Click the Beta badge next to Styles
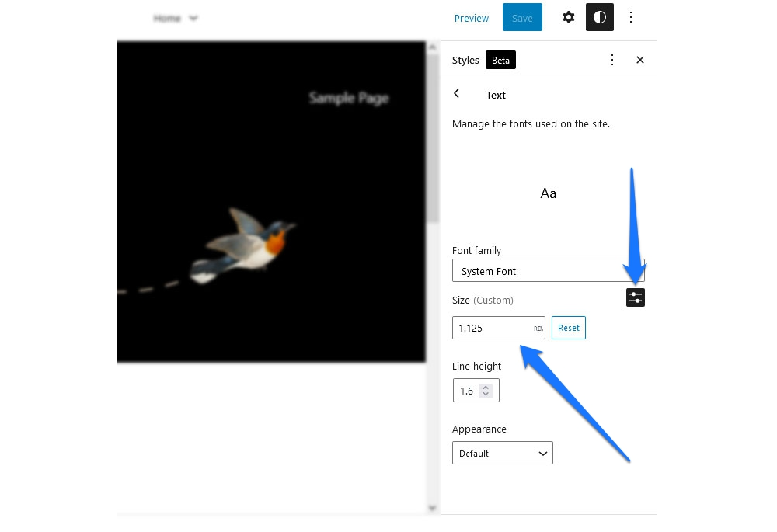Screen dimensions: 777x532 click(500, 60)
